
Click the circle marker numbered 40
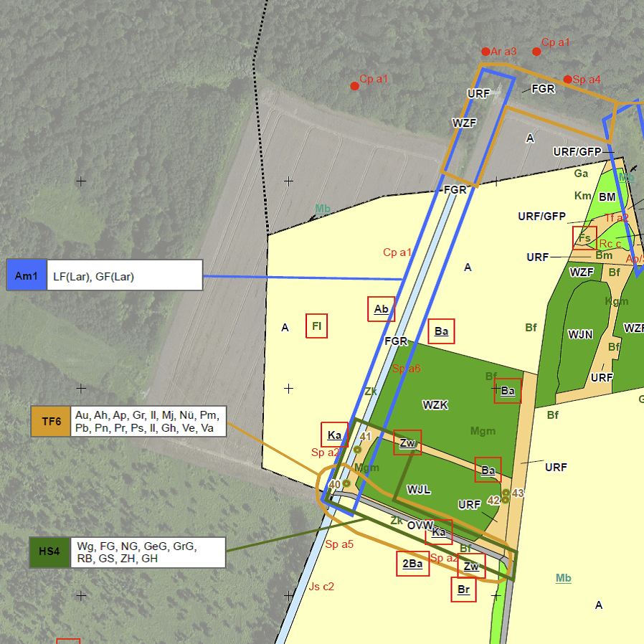tap(346, 483)
